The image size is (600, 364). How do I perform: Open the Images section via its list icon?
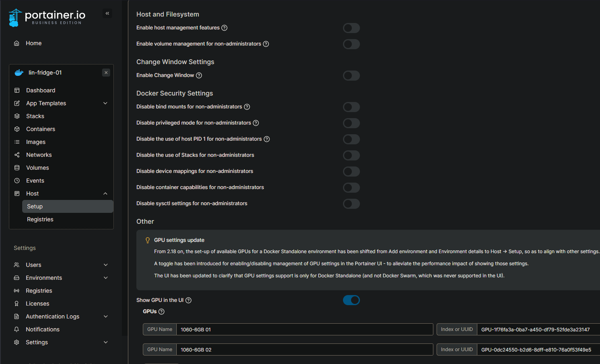click(17, 142)
